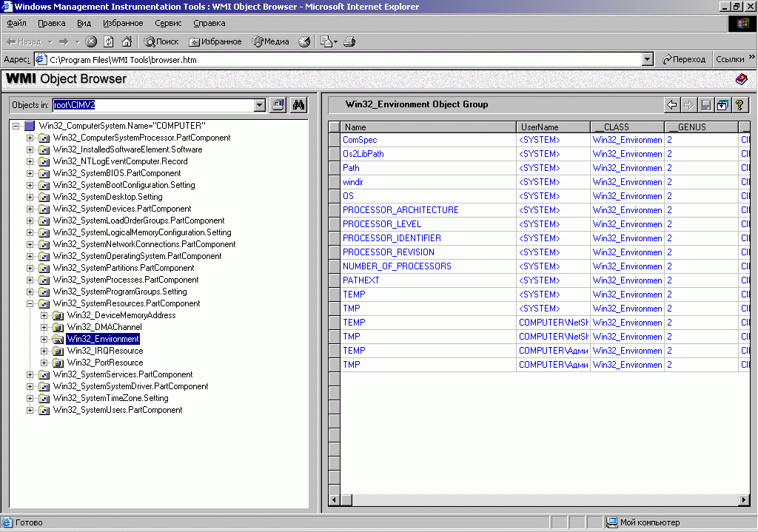Collapse Win32_SystemResources.PartComponent node

pyautogui.click(x=30, y=303)
